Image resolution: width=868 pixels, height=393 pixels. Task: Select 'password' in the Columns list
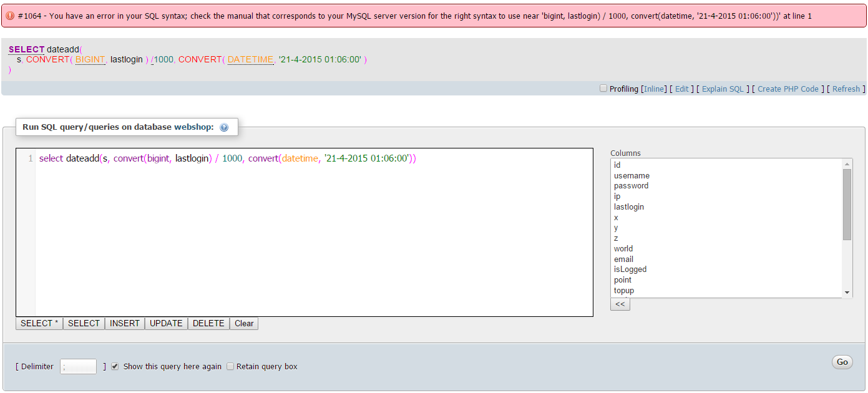point(726,186)
